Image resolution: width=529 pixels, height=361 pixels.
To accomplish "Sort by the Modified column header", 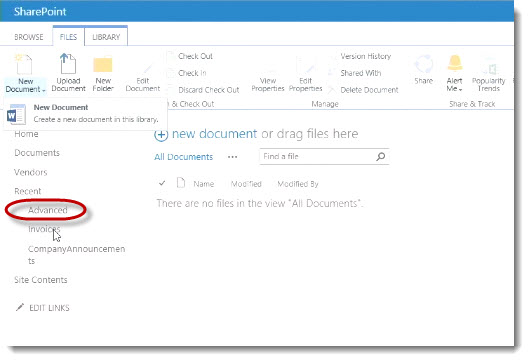I will point(246,184).
